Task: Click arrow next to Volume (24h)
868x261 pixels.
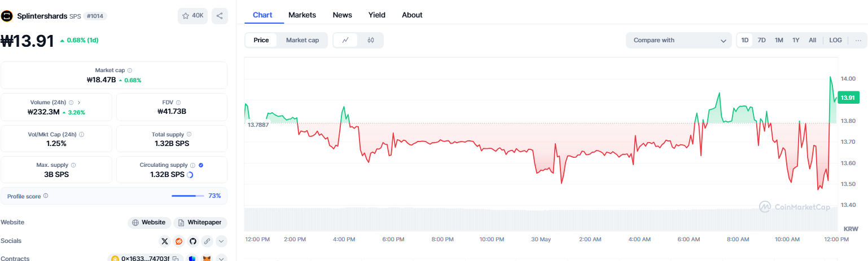Action: (79, 103)
